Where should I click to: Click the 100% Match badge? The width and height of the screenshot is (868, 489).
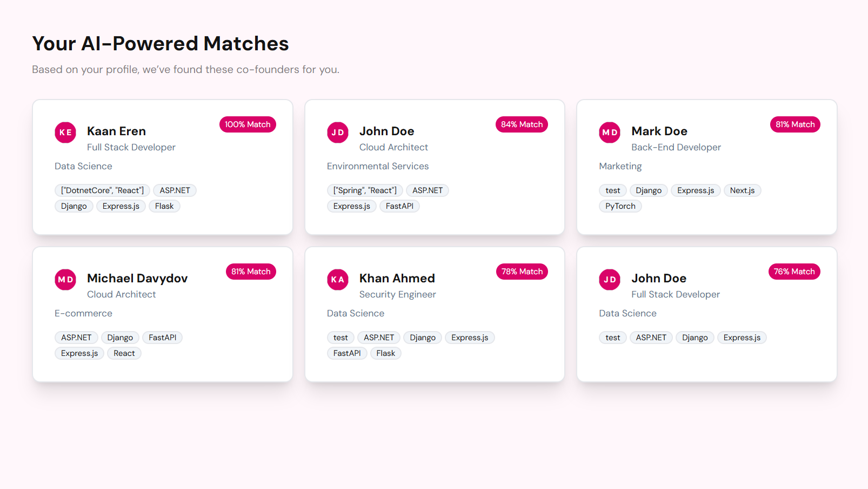click(x=248, y=124)
